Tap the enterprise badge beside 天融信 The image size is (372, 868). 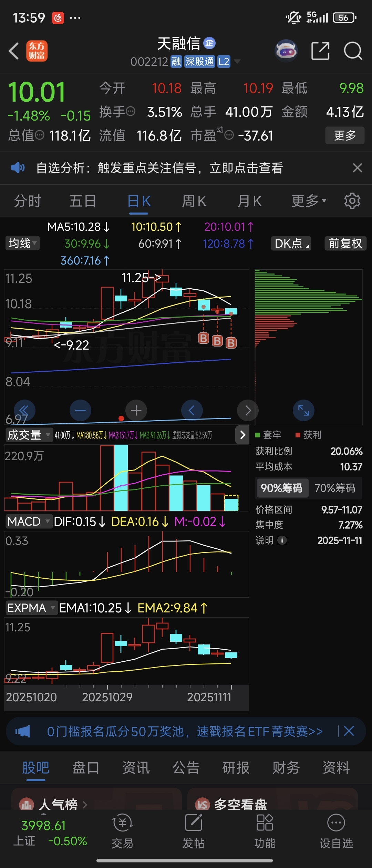(209, 43)
